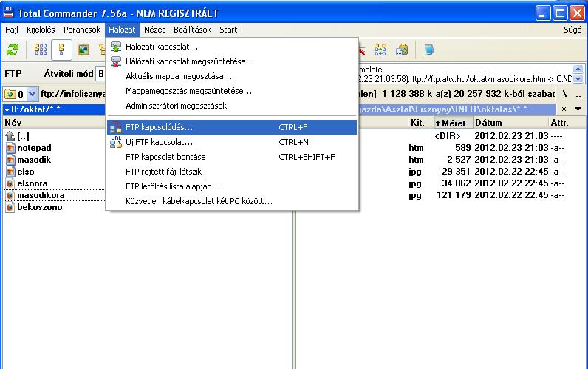The height and width of the screenshot is (369, 588).
Task: Select the masodik file
Action: (34, 160)
